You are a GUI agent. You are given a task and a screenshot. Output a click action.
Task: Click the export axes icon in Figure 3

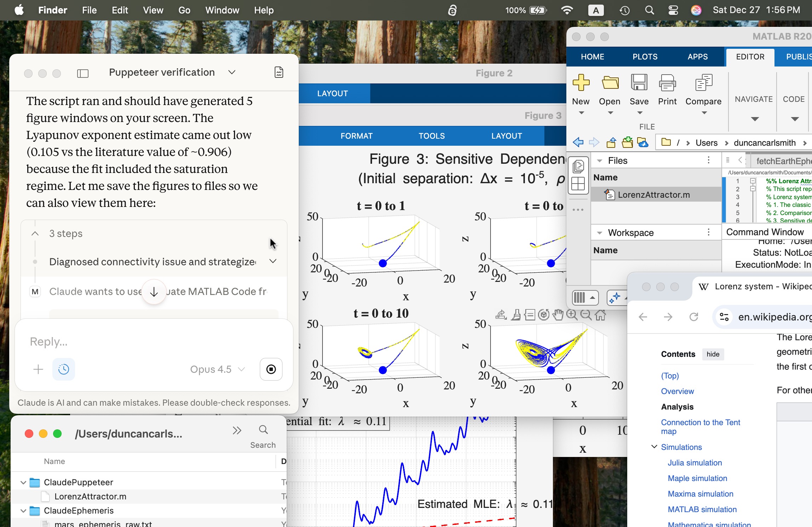501,314
